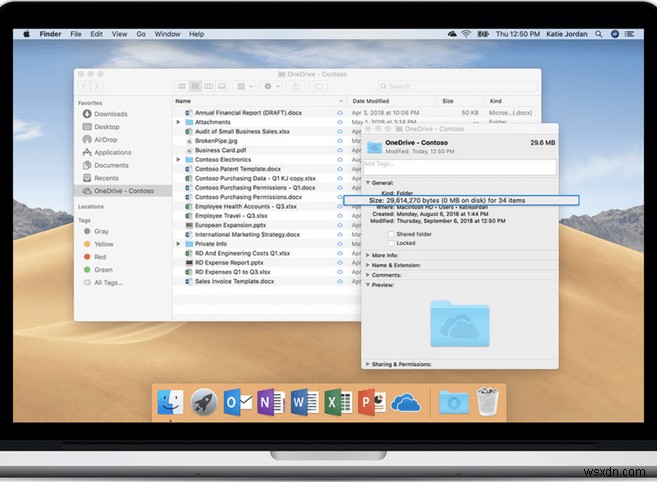Click Siri icon in menu bar
This screenshot has width=657, height=482.
[x=615, y=34]
